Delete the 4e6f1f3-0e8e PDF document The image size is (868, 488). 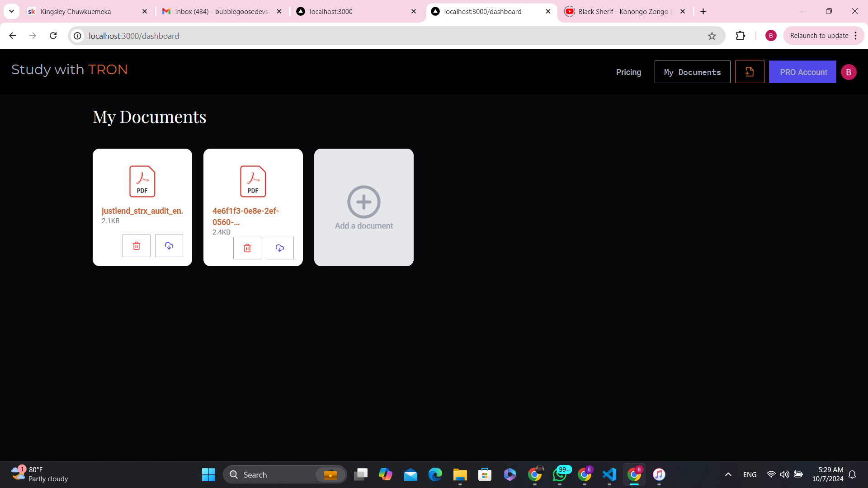click(247, 248)
